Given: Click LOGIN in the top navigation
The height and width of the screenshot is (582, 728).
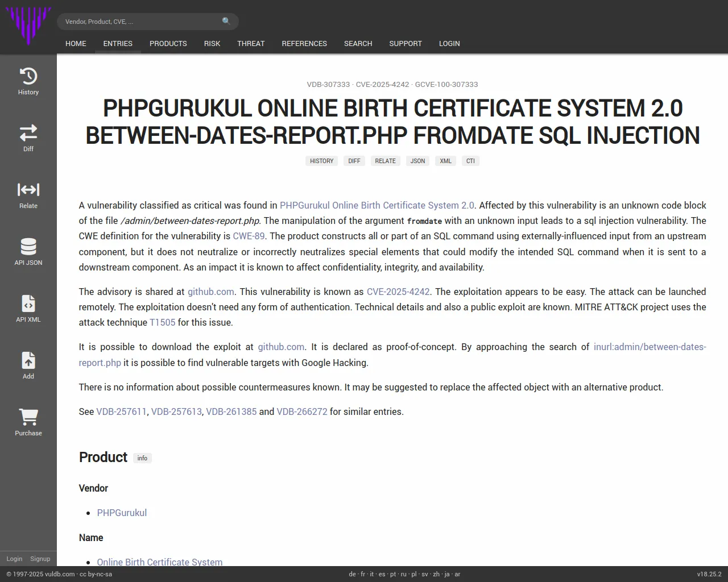Looking at the screenshot, I should pos(449,43).
